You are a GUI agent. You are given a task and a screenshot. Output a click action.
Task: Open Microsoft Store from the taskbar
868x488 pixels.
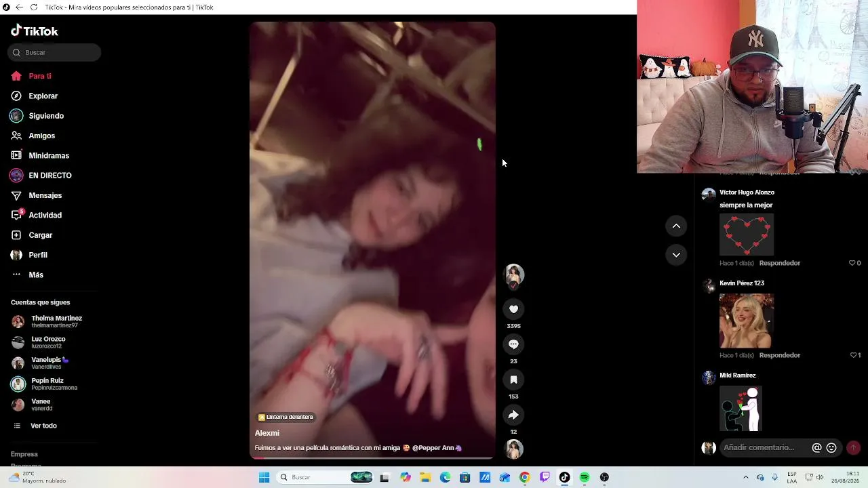(x=465, y=477)
